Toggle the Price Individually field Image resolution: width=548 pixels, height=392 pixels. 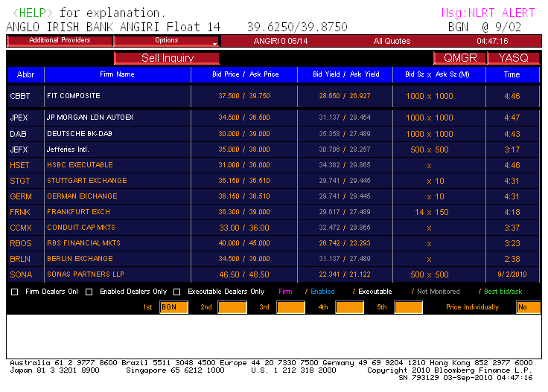pyautogui.click(x=528, y=307)
